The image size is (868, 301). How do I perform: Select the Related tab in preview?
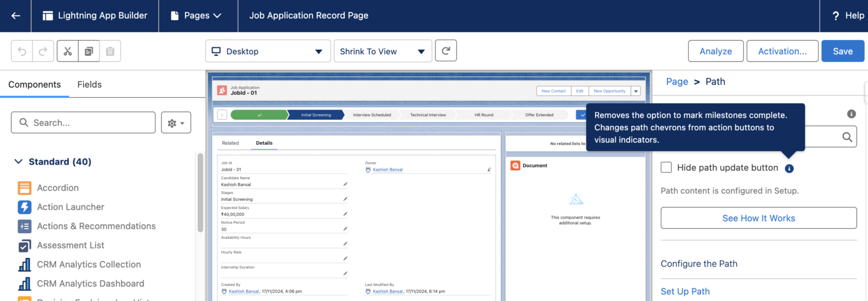(230, 143)
